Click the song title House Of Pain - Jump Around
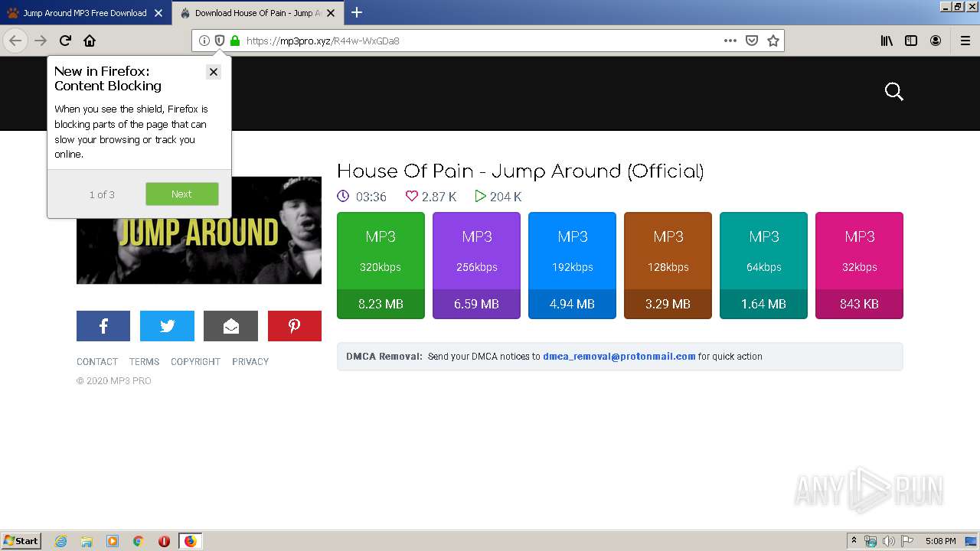The width and height of the screenshot is (980, 551). pyautogui.click(x=520, y=171)
